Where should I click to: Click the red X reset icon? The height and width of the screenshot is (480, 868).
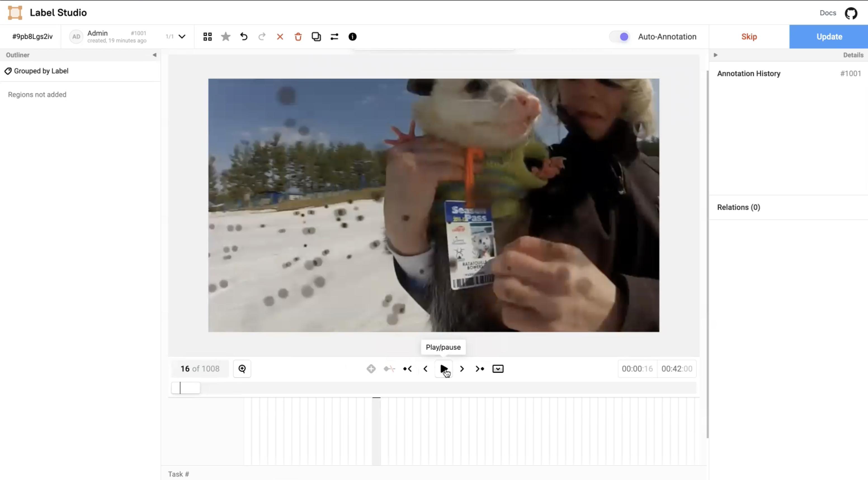pyautogui.click(x=280, y=37)
